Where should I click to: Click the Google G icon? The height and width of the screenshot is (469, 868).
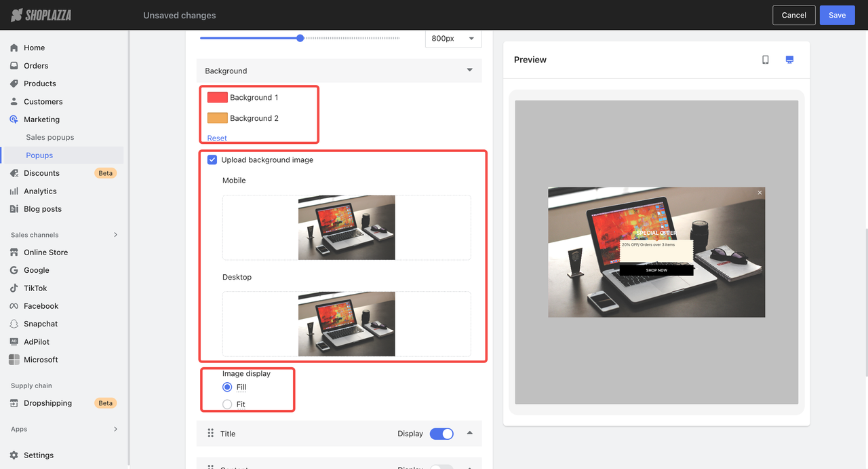coord(14,270)
